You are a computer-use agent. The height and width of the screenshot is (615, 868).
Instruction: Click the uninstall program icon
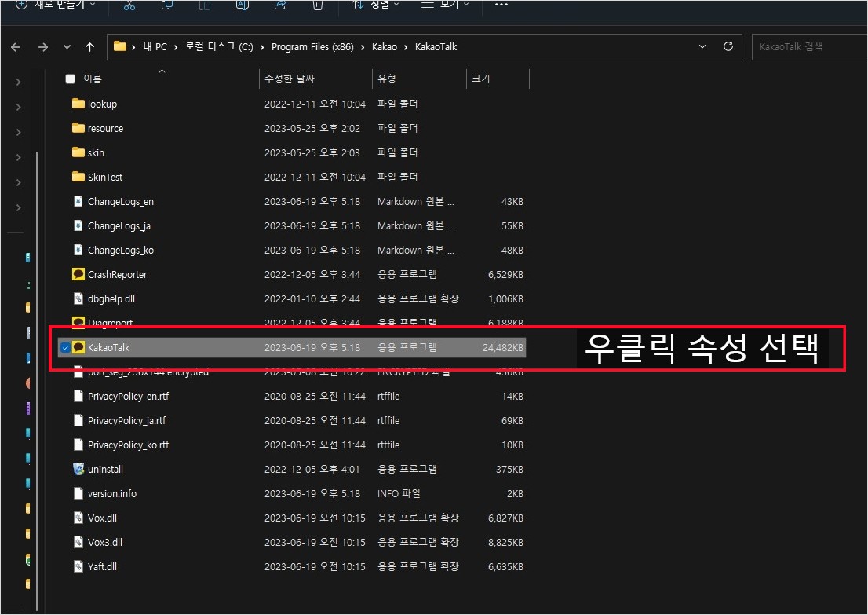point(78,469)
